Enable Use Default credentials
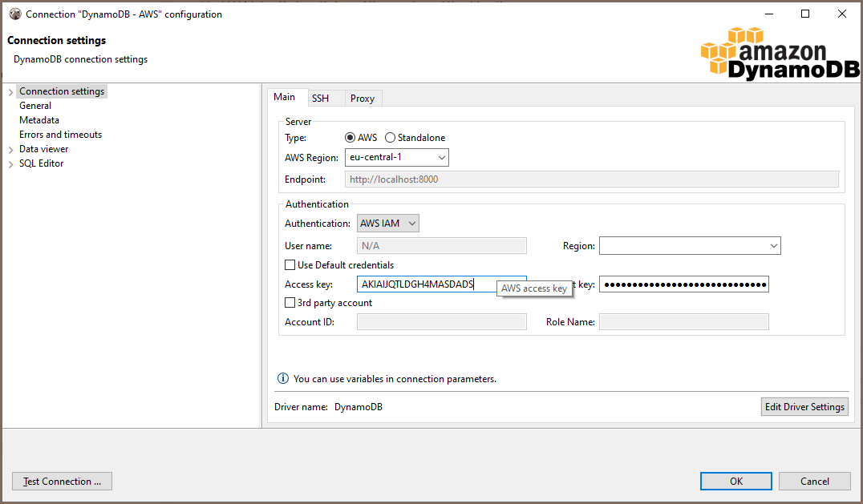Screen dimensions: 863x504 point(290,264)
